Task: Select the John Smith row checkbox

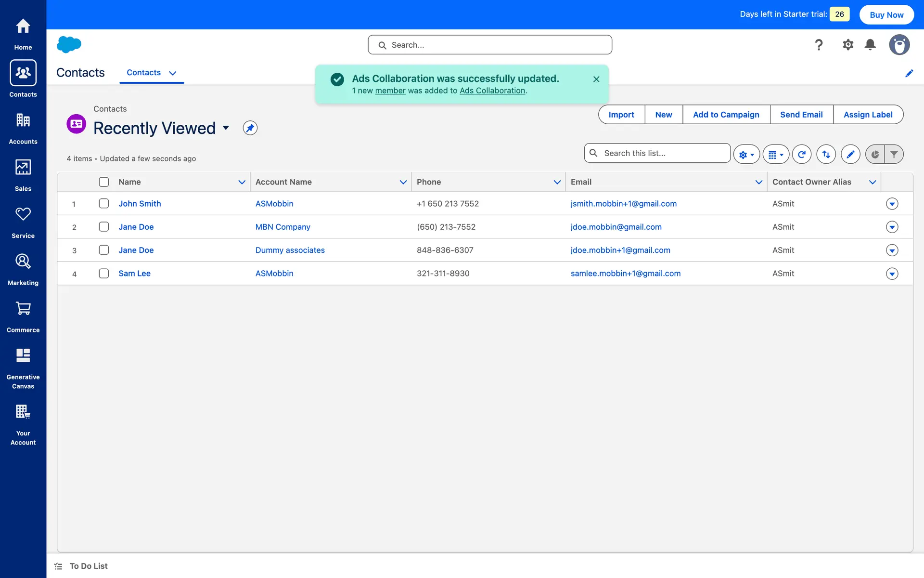Action: (x=104, y=204)
